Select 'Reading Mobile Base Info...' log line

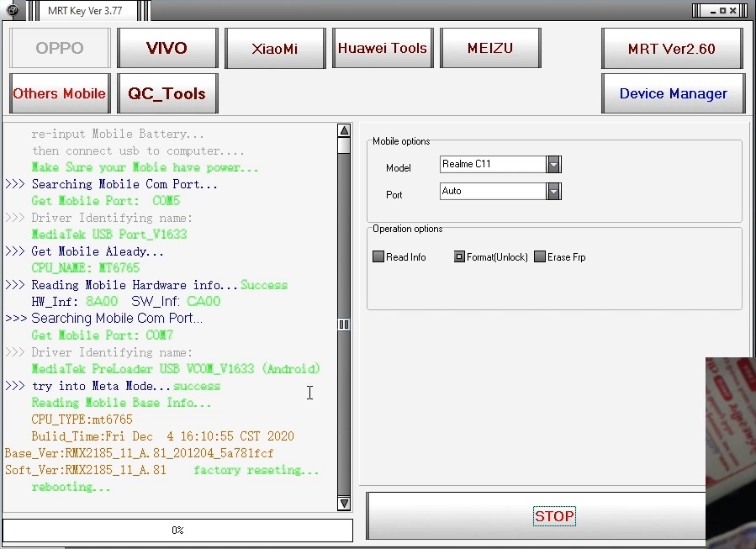coord(121,403)
